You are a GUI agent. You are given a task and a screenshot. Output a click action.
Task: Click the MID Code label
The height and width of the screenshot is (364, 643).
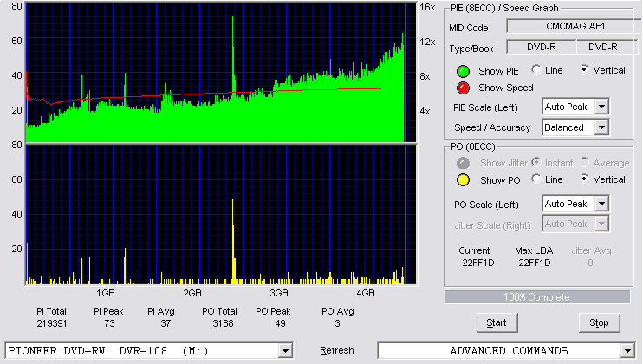pos(469,28)
